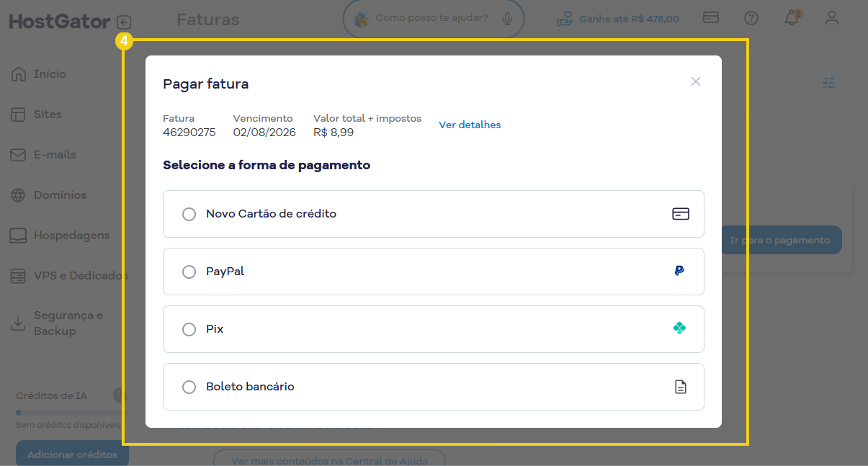868x466 pixels.
Task: Click the download icon next to Segurança e Backup
Action: pyautogui.click(x=18, y=323)
